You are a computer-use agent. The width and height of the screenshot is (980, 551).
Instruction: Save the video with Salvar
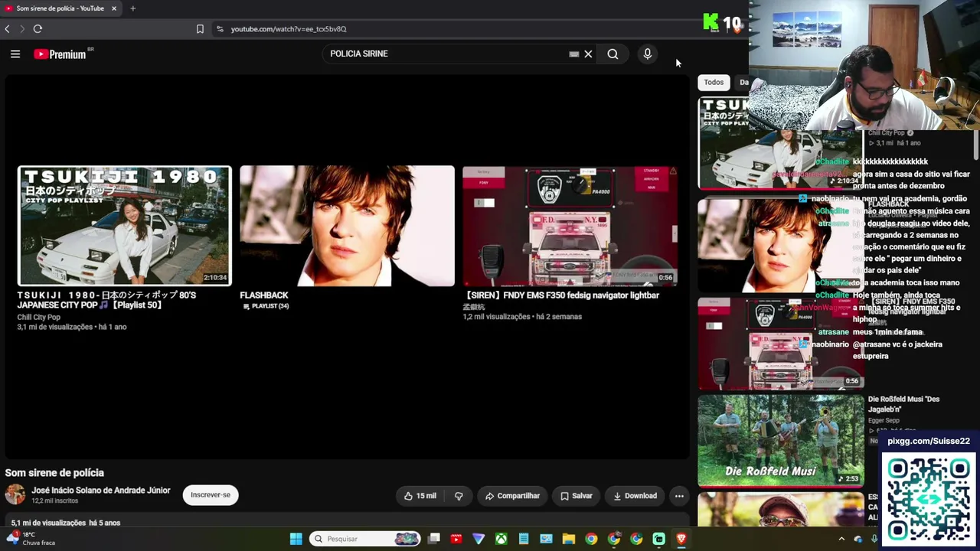coord(576,496)
